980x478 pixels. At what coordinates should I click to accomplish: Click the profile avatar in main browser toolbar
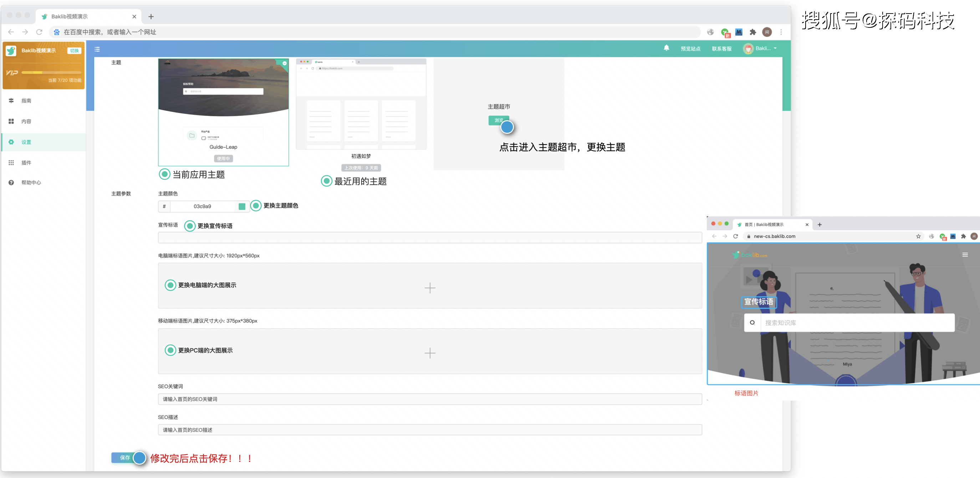(x=767, y=32)
